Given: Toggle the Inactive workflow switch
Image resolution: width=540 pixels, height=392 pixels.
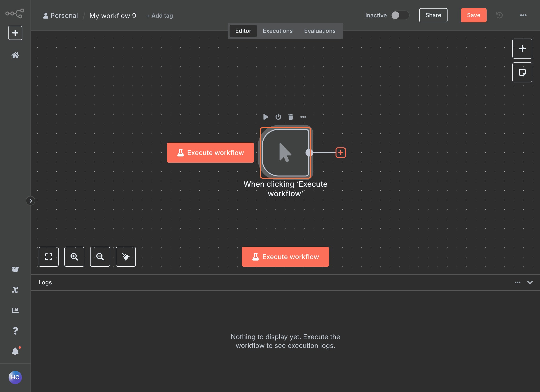Looking at the screenshot, I should [400, 15].
